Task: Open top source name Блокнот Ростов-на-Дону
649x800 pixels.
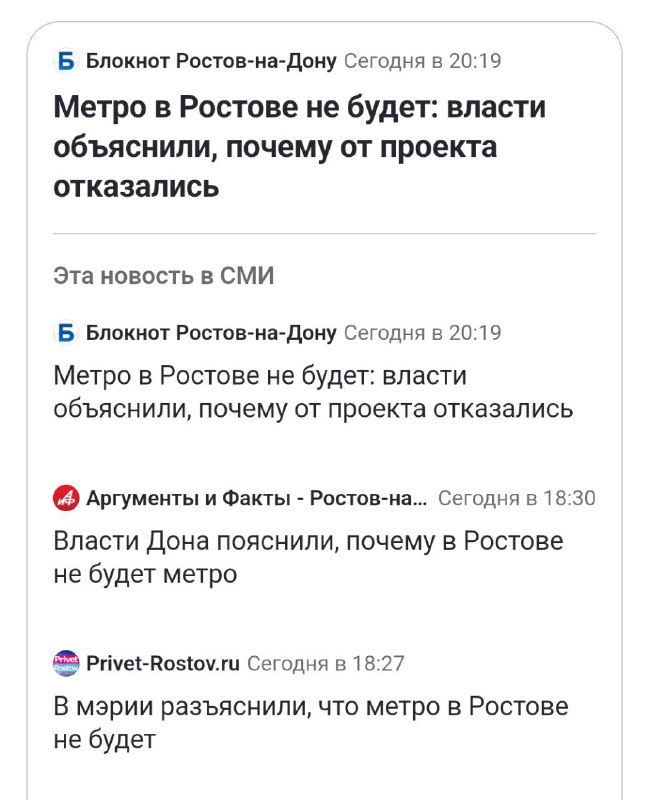Action: click(211, 61)
